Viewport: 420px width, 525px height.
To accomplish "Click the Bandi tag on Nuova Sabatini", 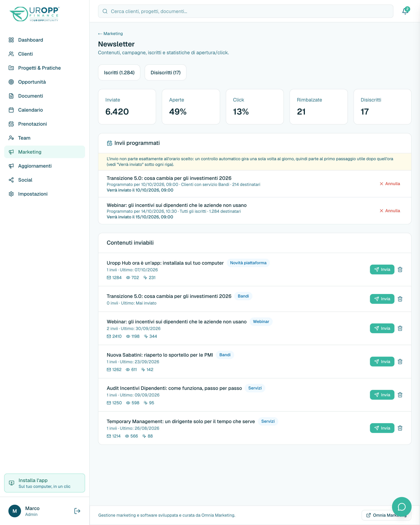I will click(225, 355).
